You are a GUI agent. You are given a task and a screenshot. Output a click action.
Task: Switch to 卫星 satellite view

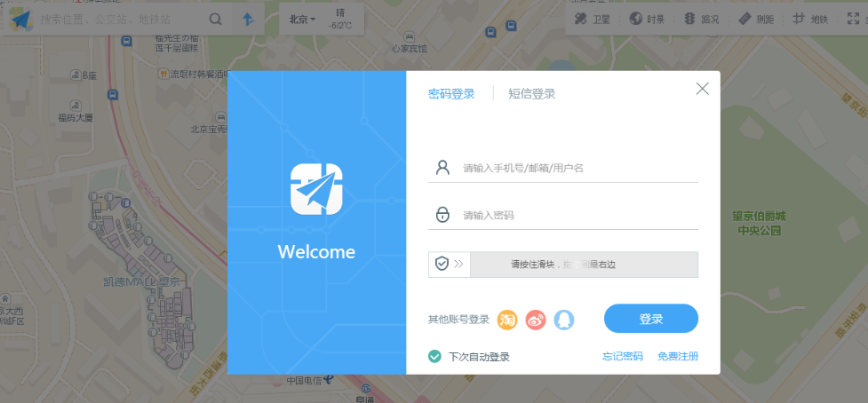click(593, 20)
